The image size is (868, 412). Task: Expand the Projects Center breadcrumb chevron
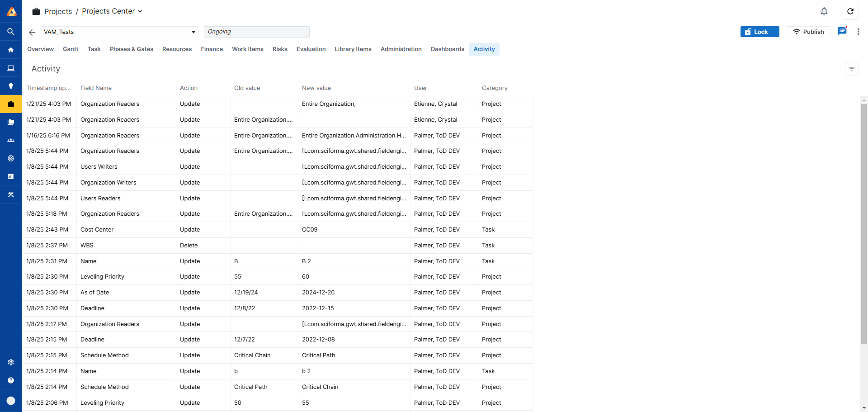coord(140,11)
